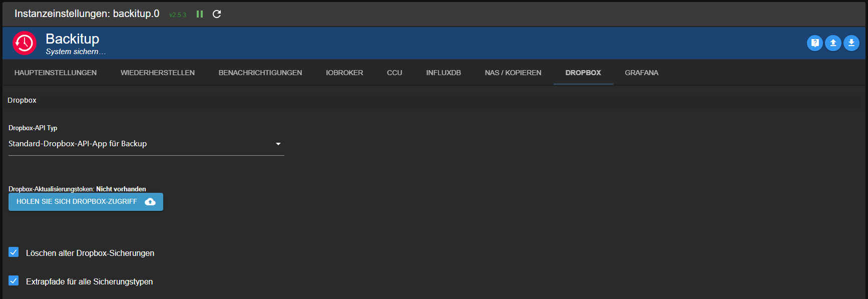This screenshot has height=299, width=868.
Task: Select the InfluxDB tab
Action: click(x=444, y=73)
